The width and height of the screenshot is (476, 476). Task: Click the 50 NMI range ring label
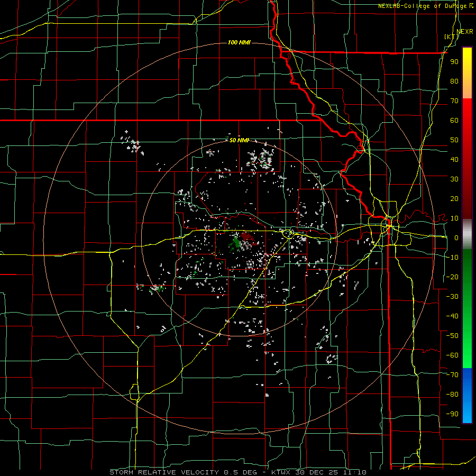coord(239,140)
